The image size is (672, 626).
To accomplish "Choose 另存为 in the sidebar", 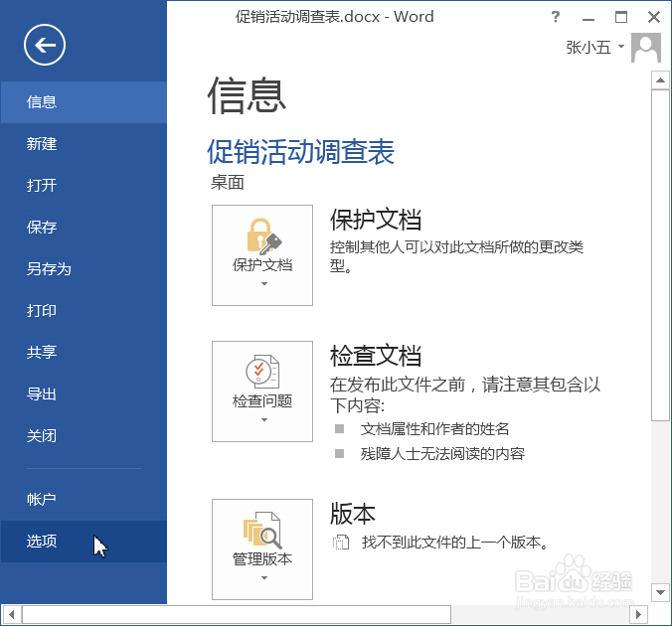I will (x=84, y=268).
